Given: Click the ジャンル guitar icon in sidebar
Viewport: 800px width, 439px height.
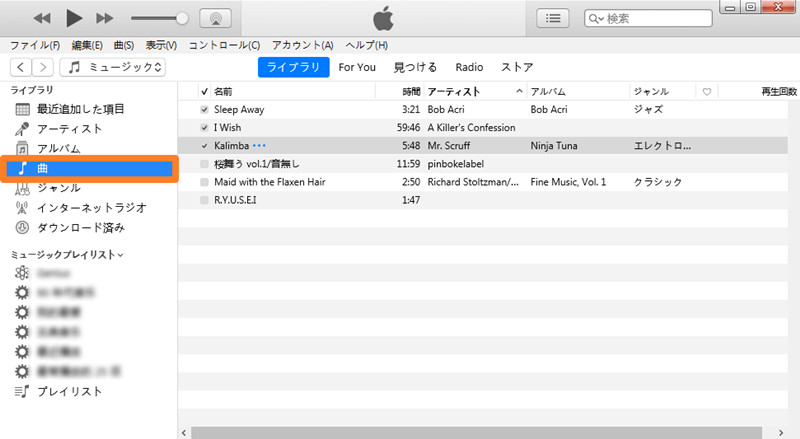Looking at the screenshot, I should [x=22, y=188].
